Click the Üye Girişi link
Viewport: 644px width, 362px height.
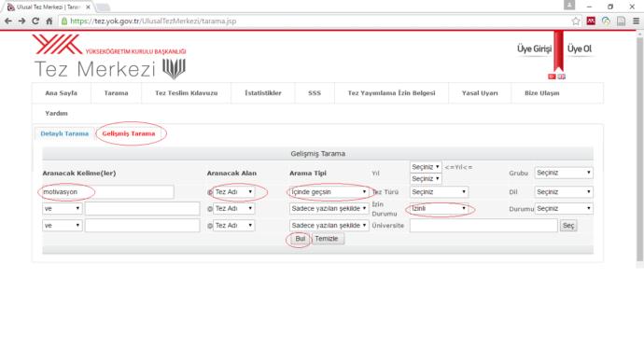tap(535, 49)
